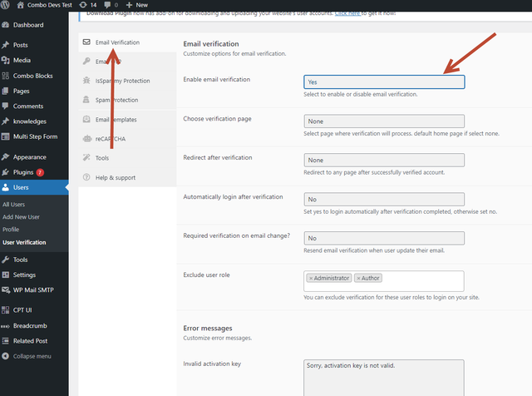Image resolution: width=532 pixels, height=396 pixels.
Task: Click the Media icon in sidebar
Action: click(6, 60)
